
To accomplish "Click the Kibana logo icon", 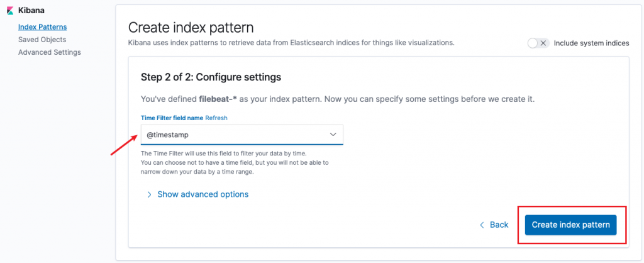I will 10,11.
